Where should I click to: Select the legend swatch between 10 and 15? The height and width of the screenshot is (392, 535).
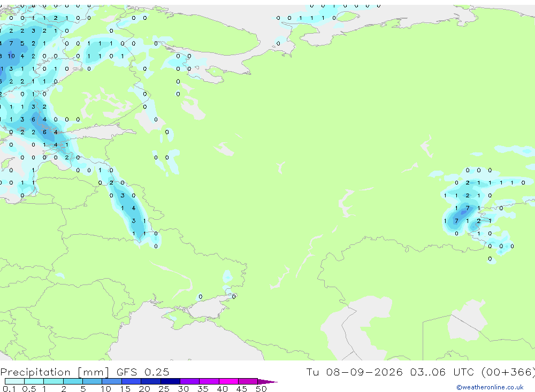[x=112, y=381]
